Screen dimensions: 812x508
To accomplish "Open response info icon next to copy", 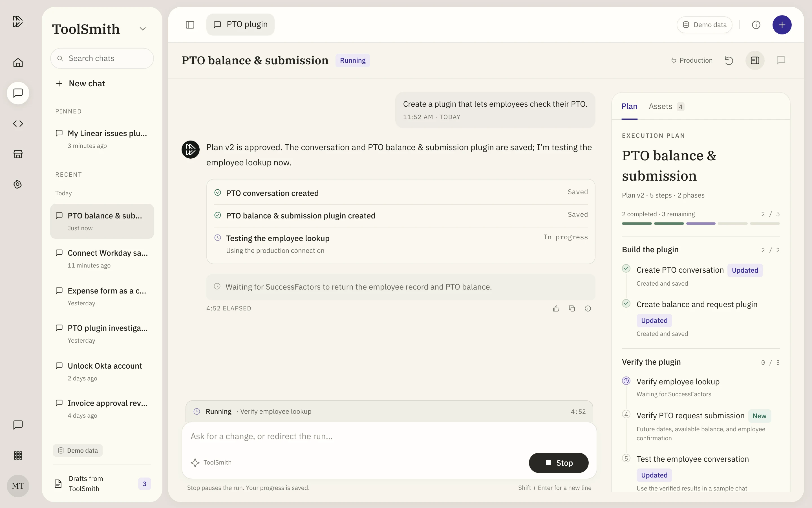I will pyautogui.click(x=588, y=308).
